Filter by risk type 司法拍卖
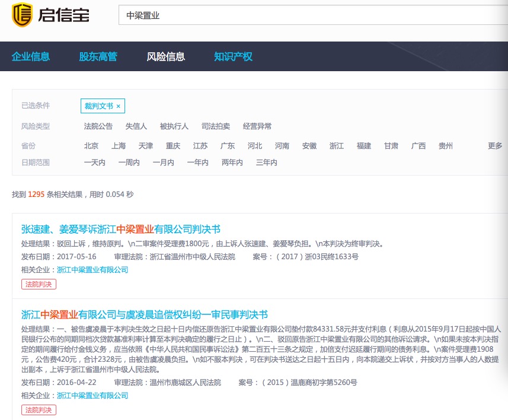508x420 pixels. [x=216, y=126]
